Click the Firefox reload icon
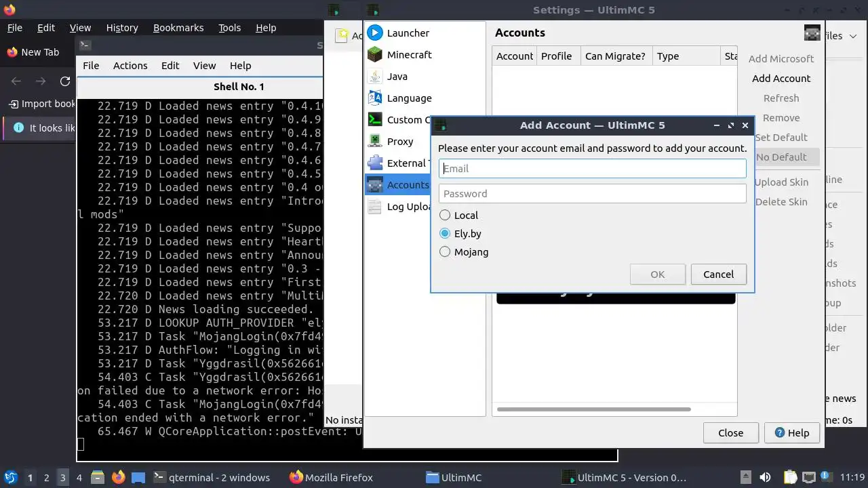Screen dimensions: 868x488 (65, 81)
